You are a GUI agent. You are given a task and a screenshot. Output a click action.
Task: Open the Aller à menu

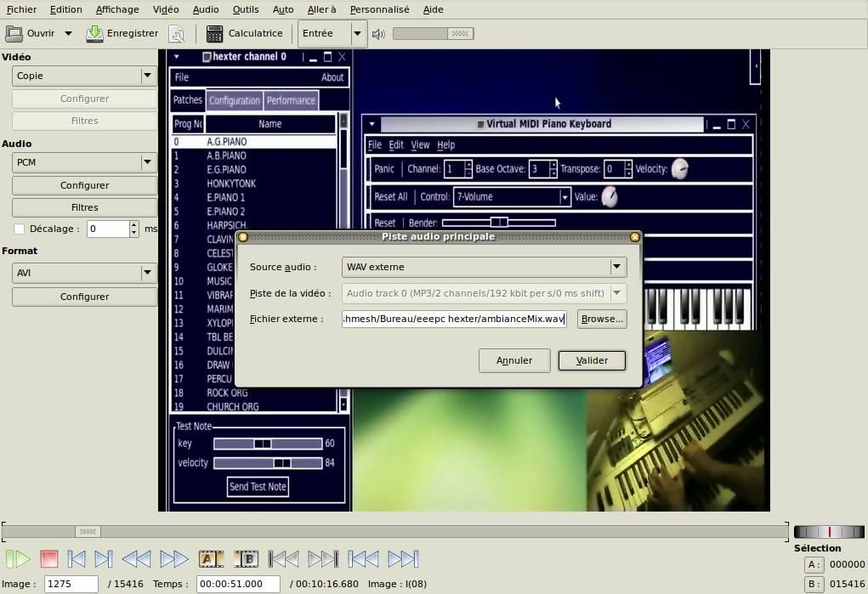pyautogui.click(x=321, y=9)
